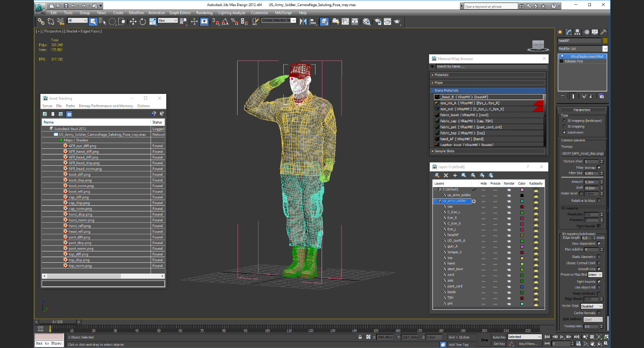The image size is (644, 348).
Task: Click object color swatch beside headAF name
Action: (605, 40)
